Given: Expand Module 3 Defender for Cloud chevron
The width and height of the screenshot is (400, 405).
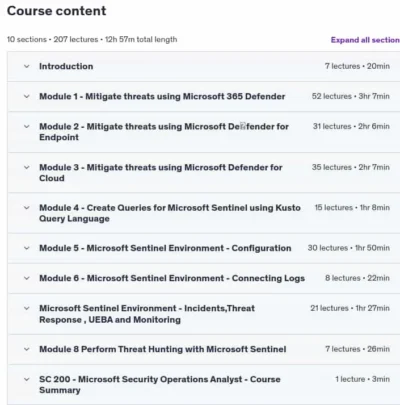Looking at the screenshot, I should [27, 167].
